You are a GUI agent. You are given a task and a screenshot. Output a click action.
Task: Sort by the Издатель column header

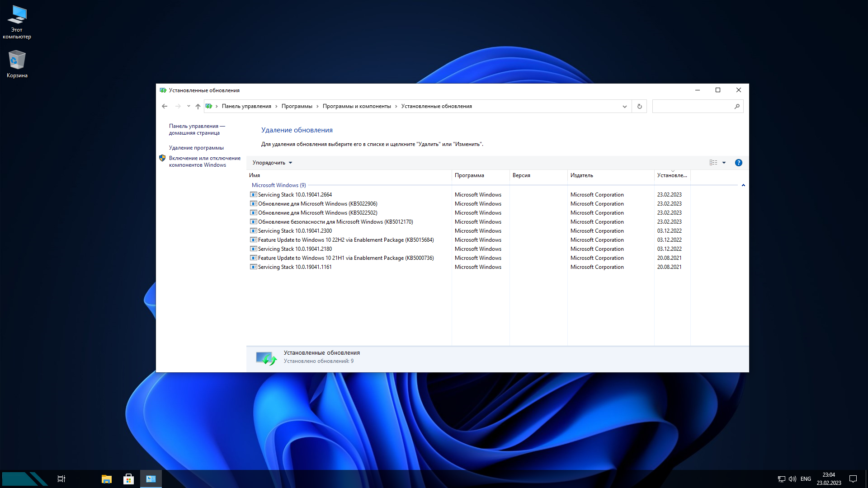point(582,175)
